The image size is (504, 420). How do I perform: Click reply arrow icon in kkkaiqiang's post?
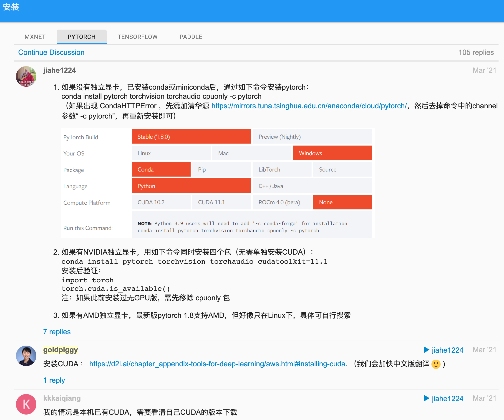coord(426,398)
